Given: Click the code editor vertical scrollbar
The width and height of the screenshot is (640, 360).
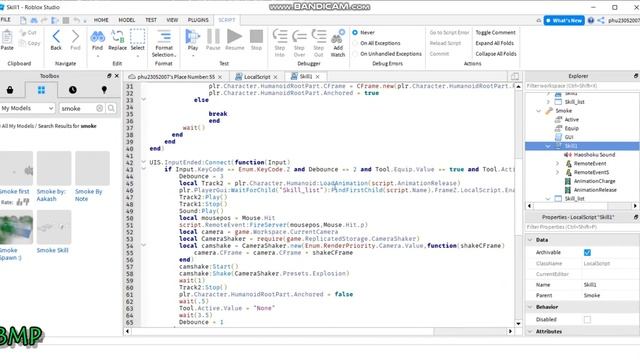Looking at the screenshot, I should pos(518,204).
